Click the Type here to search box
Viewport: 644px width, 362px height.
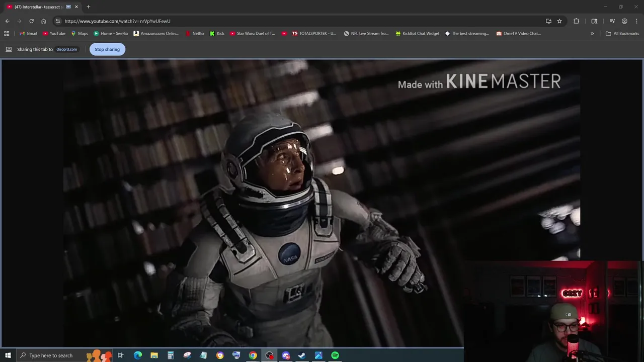pos(64,355)
